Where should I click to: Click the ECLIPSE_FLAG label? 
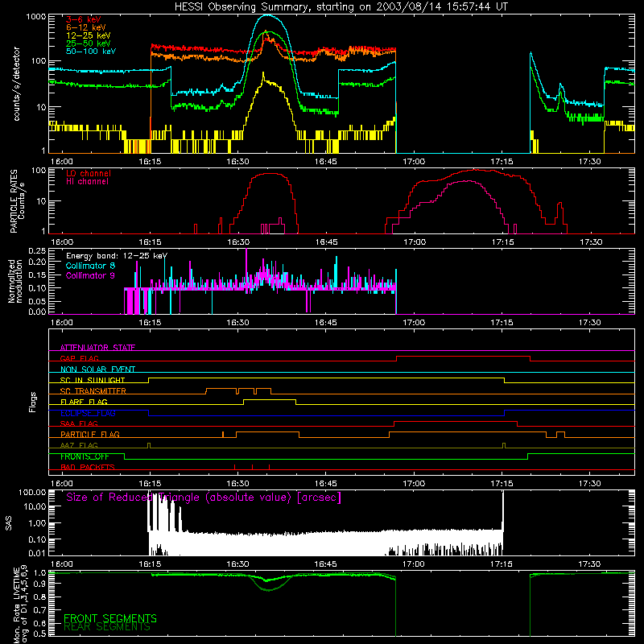point(88,413)
